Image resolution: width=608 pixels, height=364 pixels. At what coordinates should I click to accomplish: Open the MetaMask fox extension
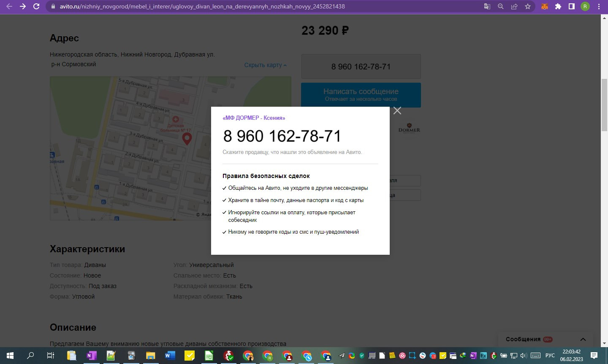tap(545, 6)
